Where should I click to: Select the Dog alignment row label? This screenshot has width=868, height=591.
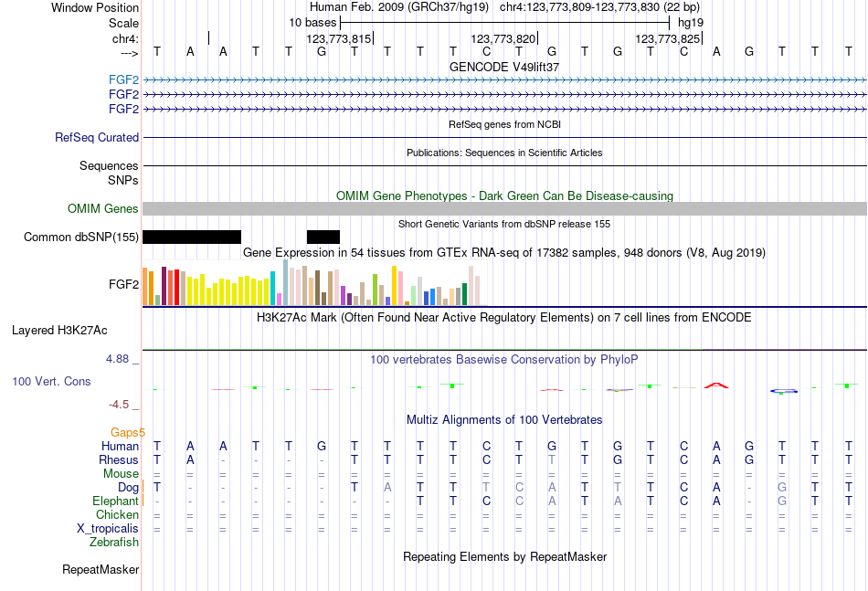pos(129,488)
